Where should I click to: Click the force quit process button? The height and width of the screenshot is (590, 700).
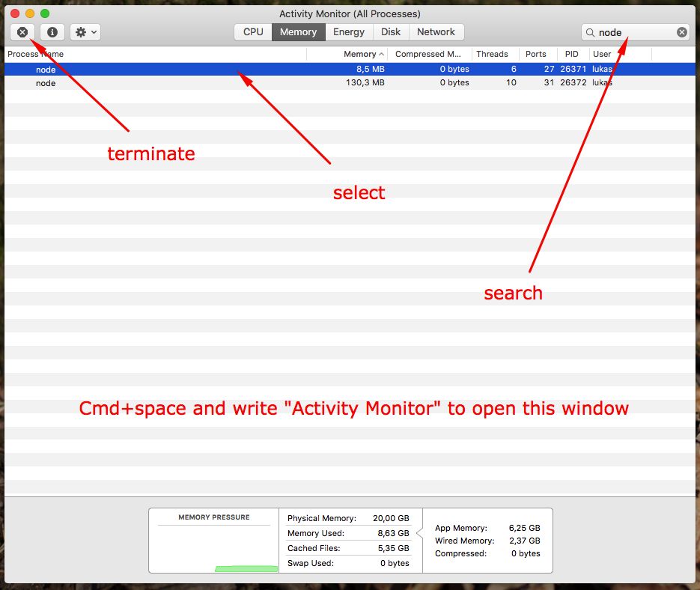pos(22,32)
